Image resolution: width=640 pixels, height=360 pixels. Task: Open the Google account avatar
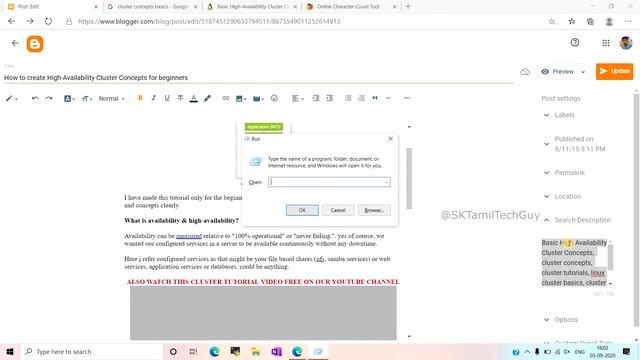[626, 43]
